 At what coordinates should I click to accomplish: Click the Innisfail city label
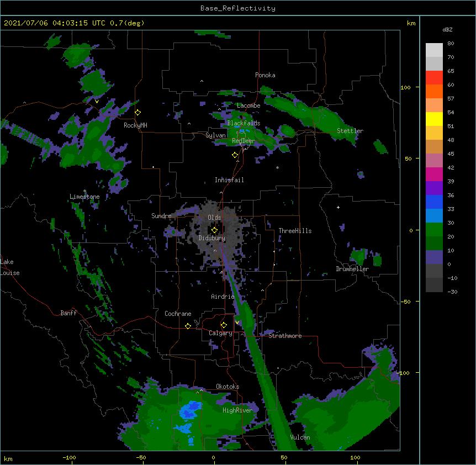tap(229, 180)
